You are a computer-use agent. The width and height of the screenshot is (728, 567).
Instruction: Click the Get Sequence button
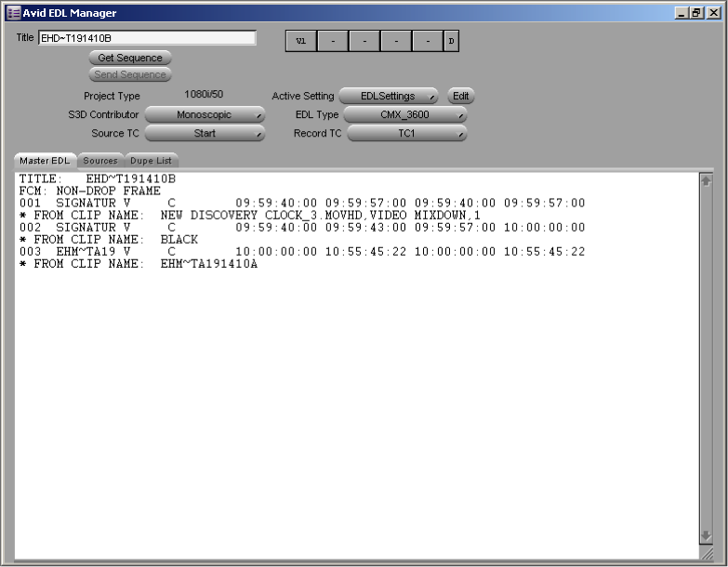[130, 58]
